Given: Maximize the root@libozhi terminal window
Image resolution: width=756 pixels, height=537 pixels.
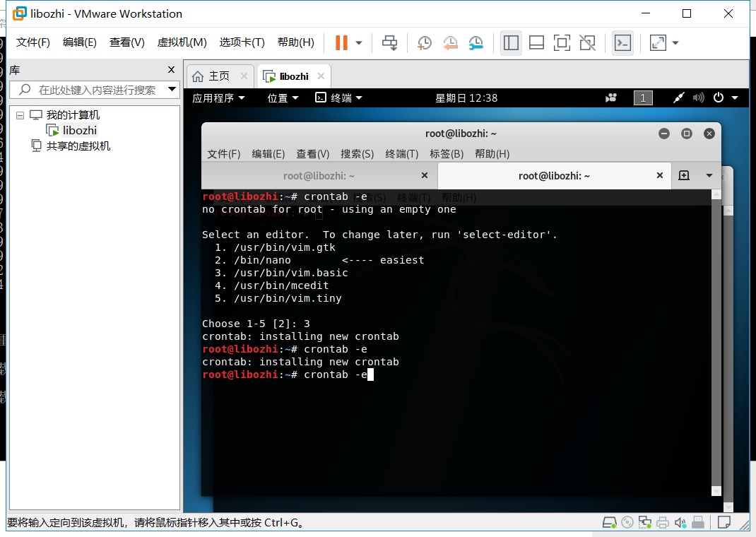Looking at the screenshot, I should tap(687, 134).
